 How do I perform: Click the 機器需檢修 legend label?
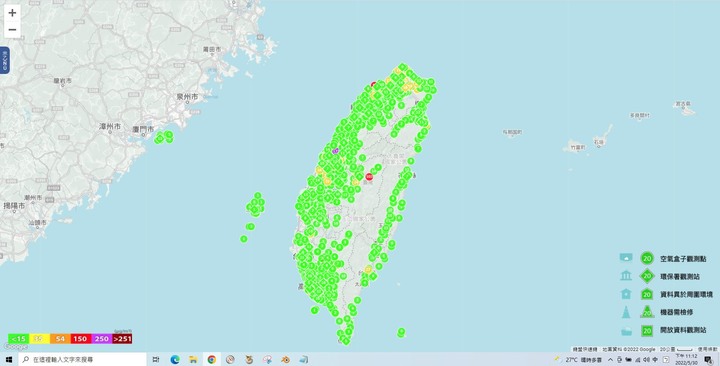coord(676,312)
